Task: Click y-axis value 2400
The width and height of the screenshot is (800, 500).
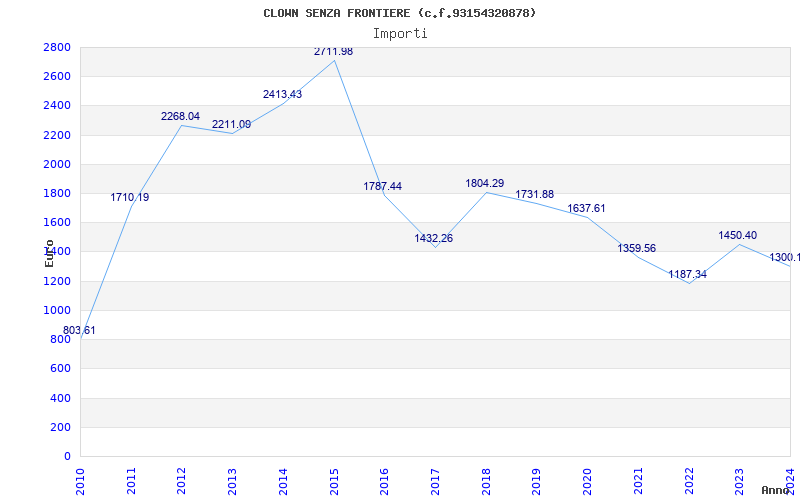Action: click(57, 106)
